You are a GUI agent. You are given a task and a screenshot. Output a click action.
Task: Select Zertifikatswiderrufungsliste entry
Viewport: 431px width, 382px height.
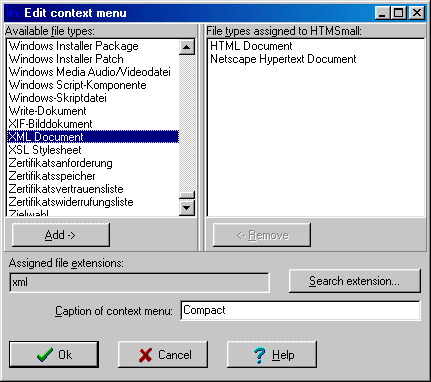93,202
